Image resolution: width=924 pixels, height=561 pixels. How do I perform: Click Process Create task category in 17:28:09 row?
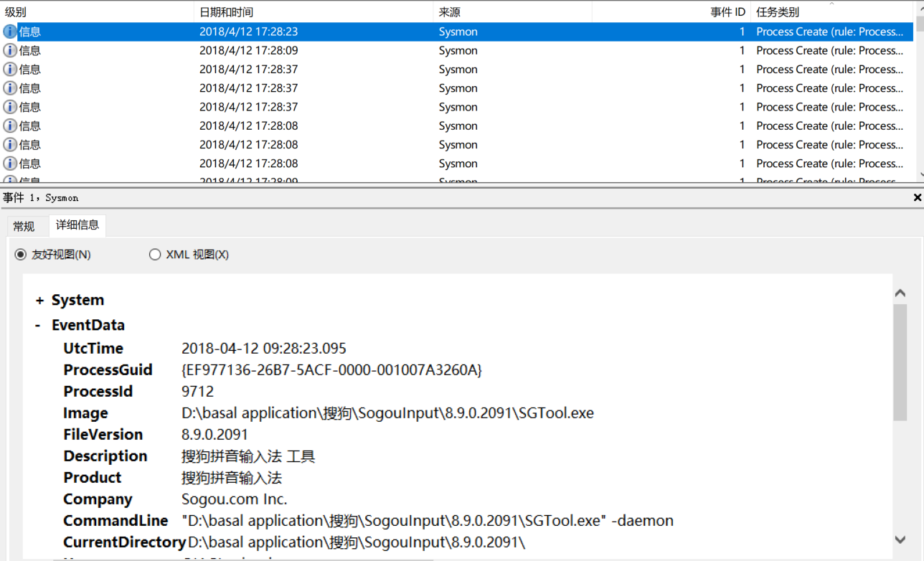click(830, 50)
